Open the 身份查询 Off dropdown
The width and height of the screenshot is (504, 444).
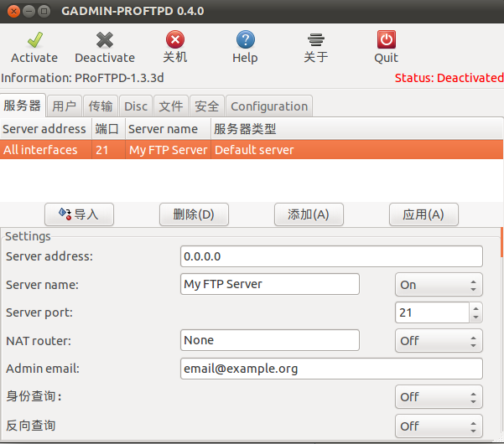click(x=439, y=397)
